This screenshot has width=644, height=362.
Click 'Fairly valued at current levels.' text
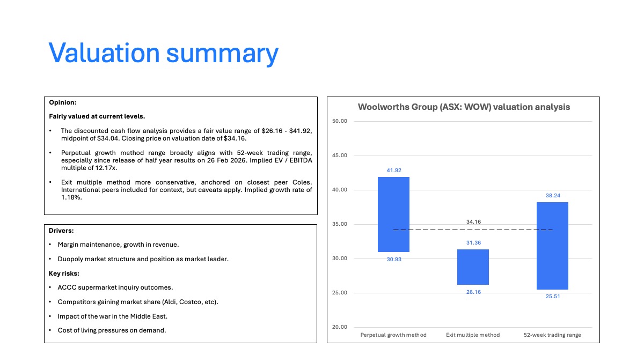pos(97,116)
